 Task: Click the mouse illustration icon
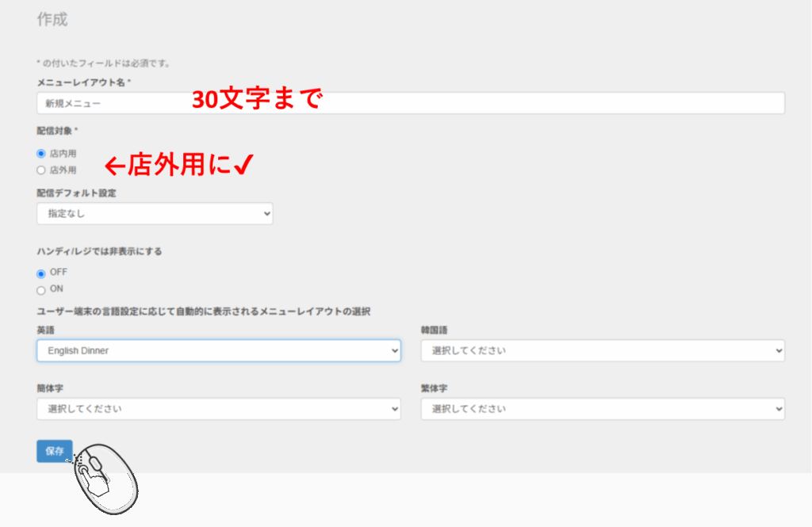(x=103, y=479)
